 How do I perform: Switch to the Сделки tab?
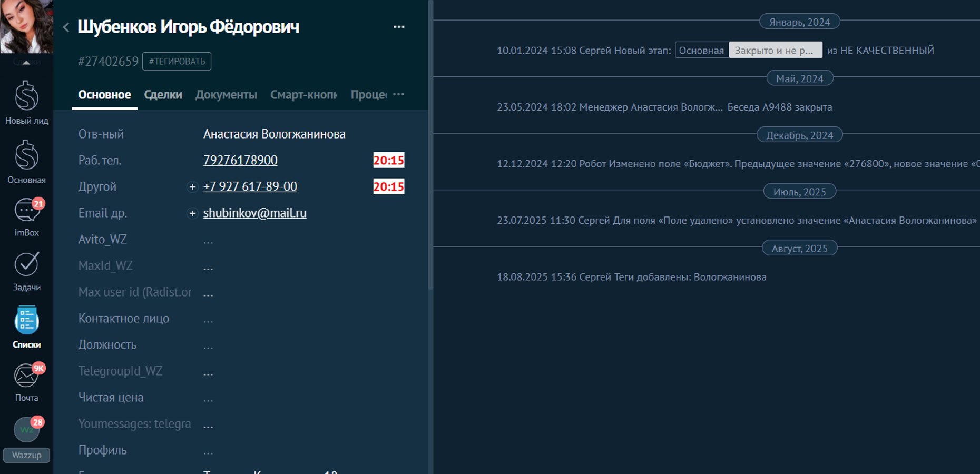pos(163,95)
